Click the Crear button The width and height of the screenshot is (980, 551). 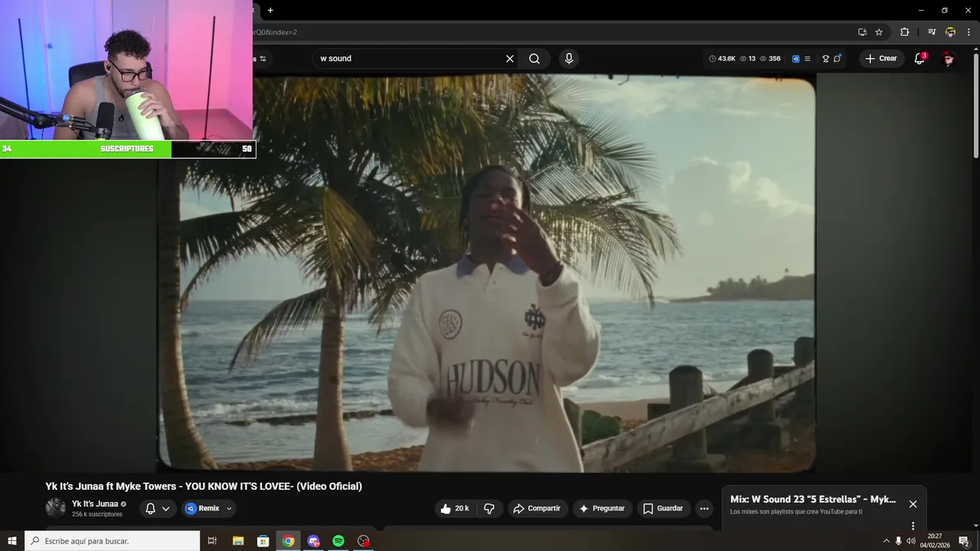coord(880,59)
